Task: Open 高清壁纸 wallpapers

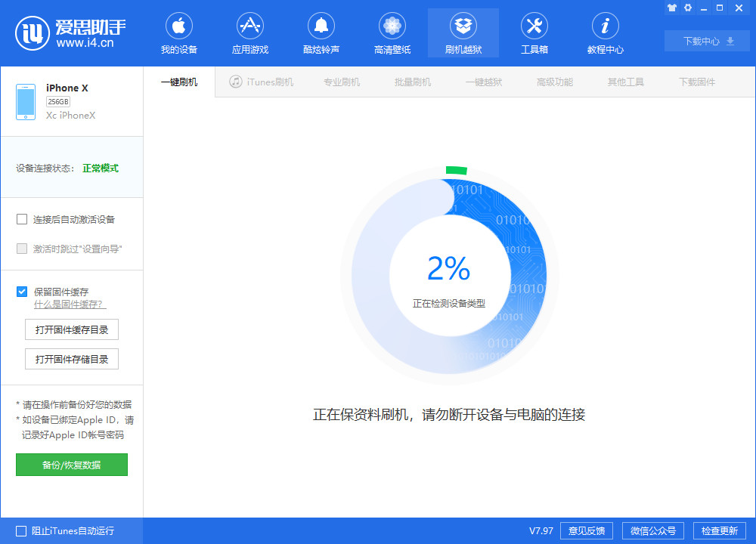Action: pos(392,32)
